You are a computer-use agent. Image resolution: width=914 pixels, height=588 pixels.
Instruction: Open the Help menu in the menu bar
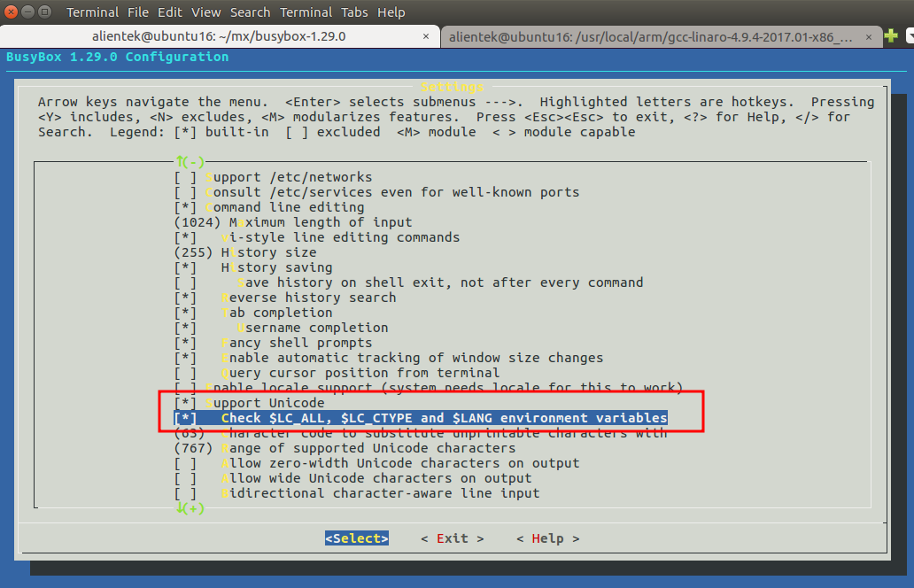391,12
